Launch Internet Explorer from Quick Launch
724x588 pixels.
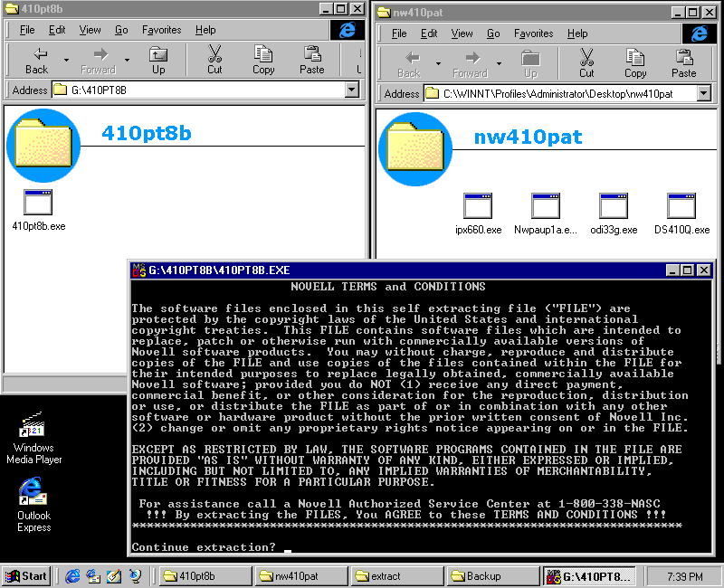pos(72,576)
